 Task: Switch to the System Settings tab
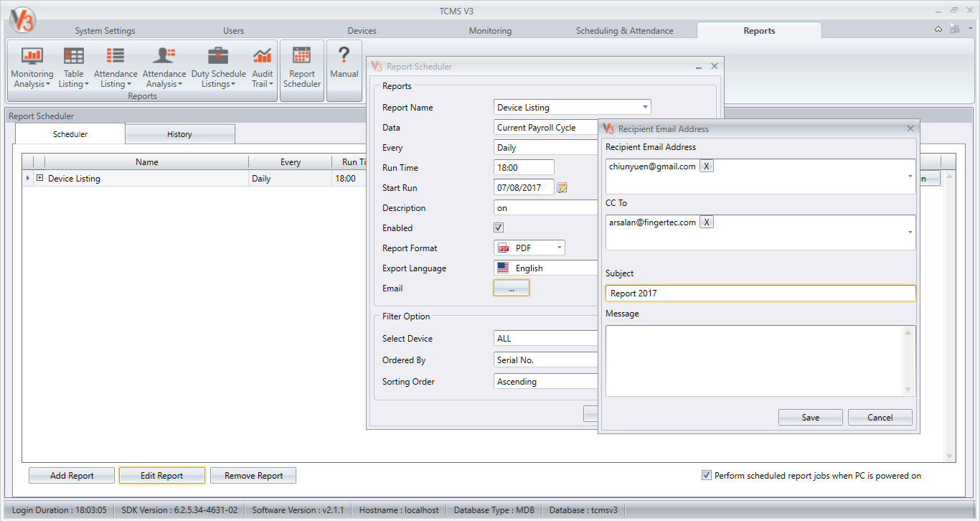(x=105, y=31)
